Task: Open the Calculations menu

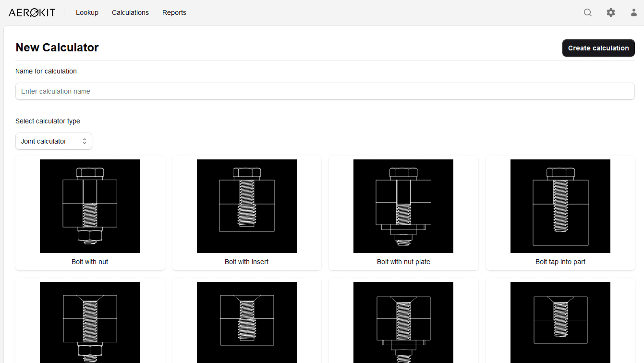Action: point(130,12)
